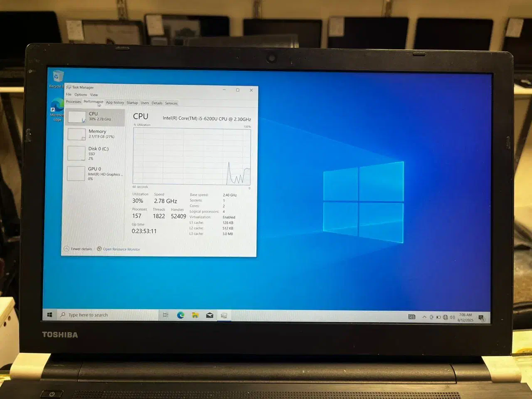Viewport: 532px width, 399px height.
Task: Select the Disk 0 (C:) performance entry
Action: pos(95,153)
